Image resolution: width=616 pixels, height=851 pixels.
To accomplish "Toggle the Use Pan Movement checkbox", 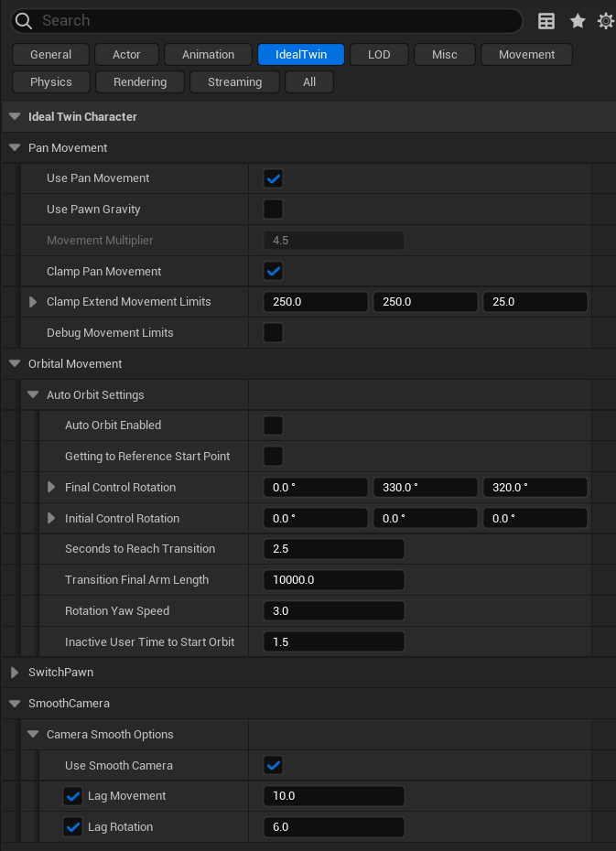I will [x=273, y=178].
